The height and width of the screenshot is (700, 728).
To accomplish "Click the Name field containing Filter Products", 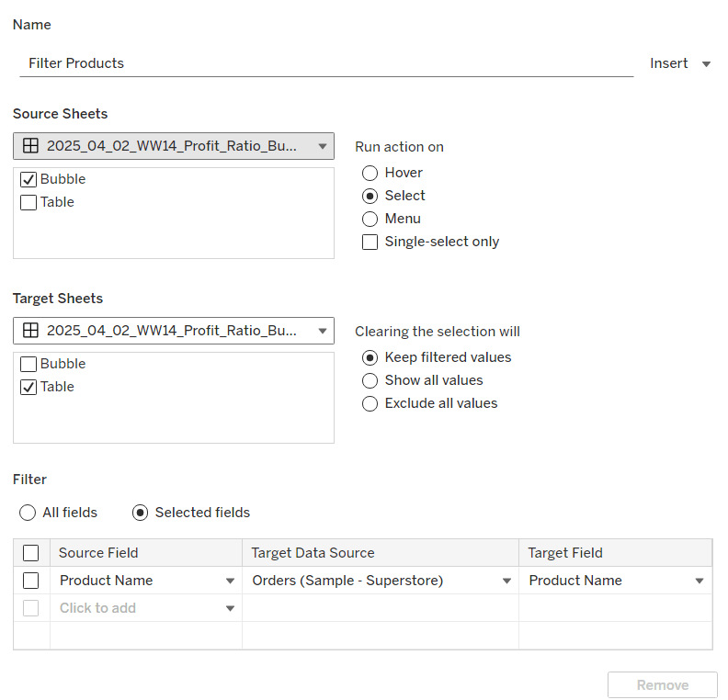I will pos(325,63).
